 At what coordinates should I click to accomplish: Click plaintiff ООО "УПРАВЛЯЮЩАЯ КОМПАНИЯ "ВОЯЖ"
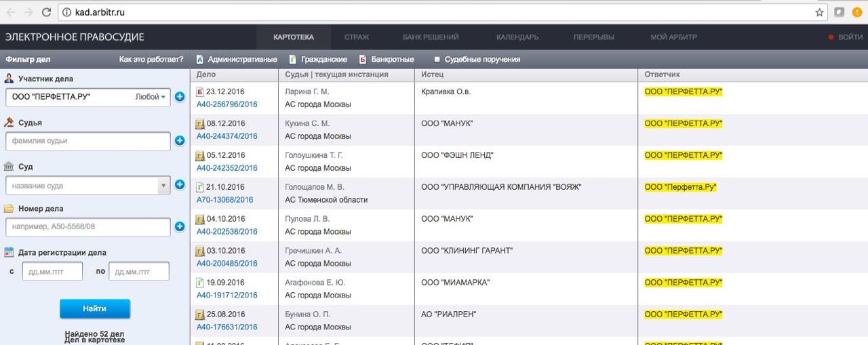click(501, 187)
